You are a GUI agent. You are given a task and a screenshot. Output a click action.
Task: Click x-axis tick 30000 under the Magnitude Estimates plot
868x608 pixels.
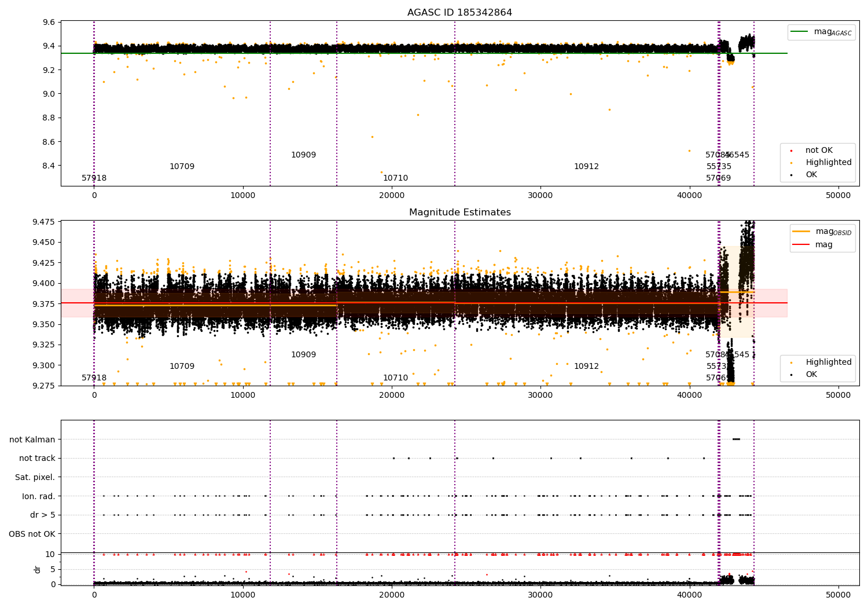(x=540, y=395)
